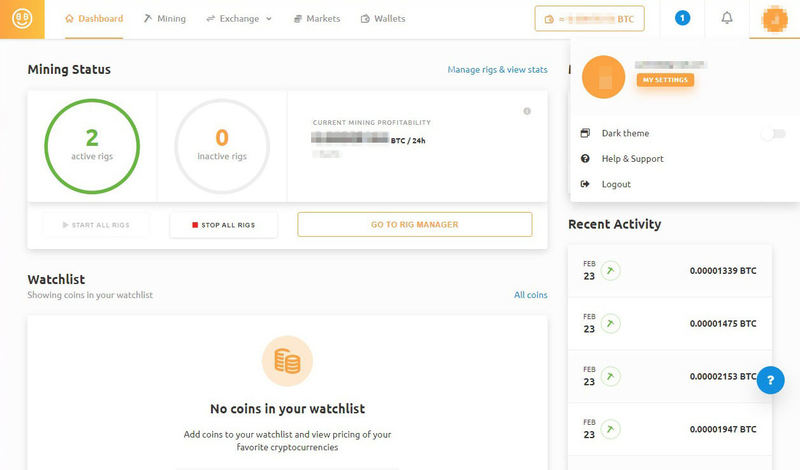Open the Wallets page

tap(383, 19)
